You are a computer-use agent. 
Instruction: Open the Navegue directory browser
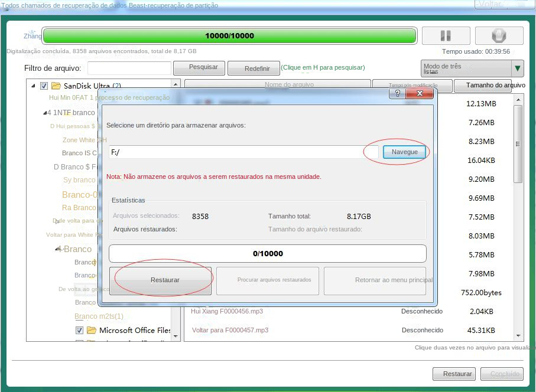404,152
